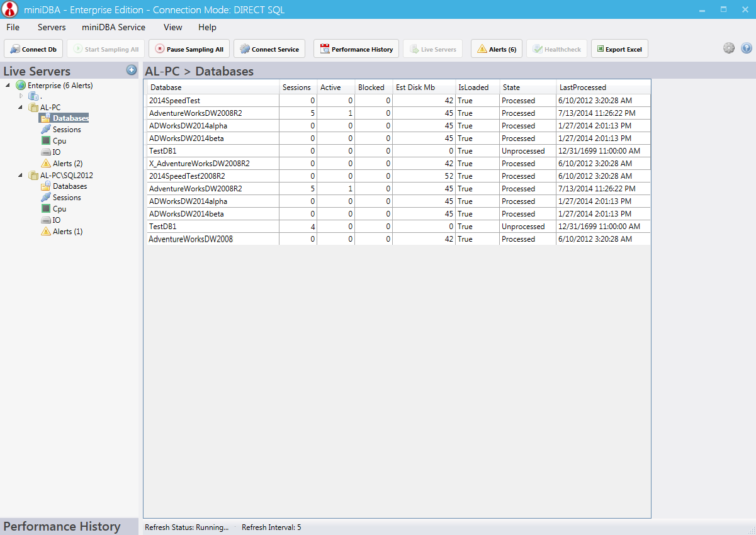Sort by the Blocked column header

click(374, 87)
